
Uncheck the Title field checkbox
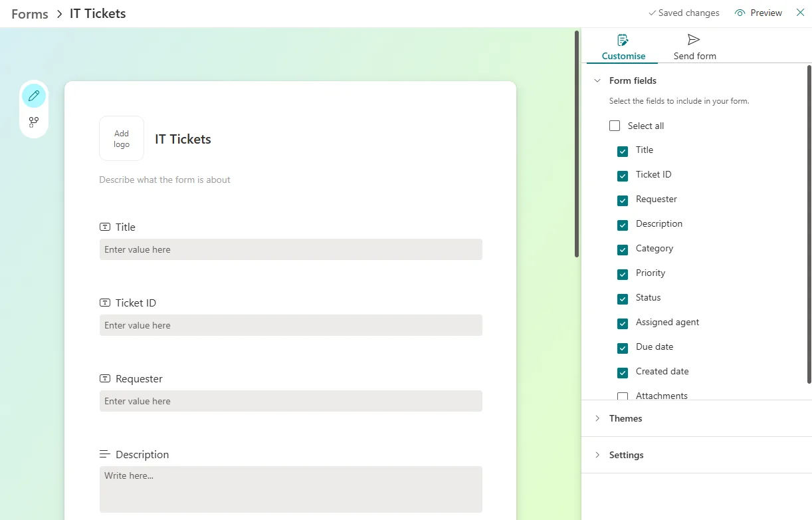pos(623,152)
